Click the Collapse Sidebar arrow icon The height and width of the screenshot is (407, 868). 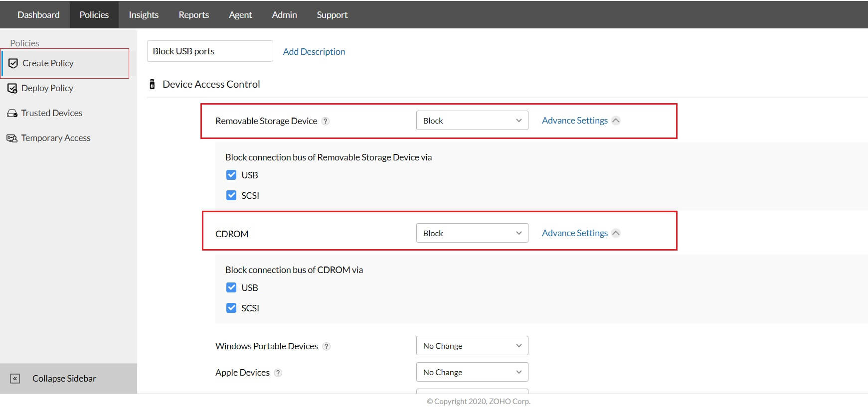click(15, 379)
